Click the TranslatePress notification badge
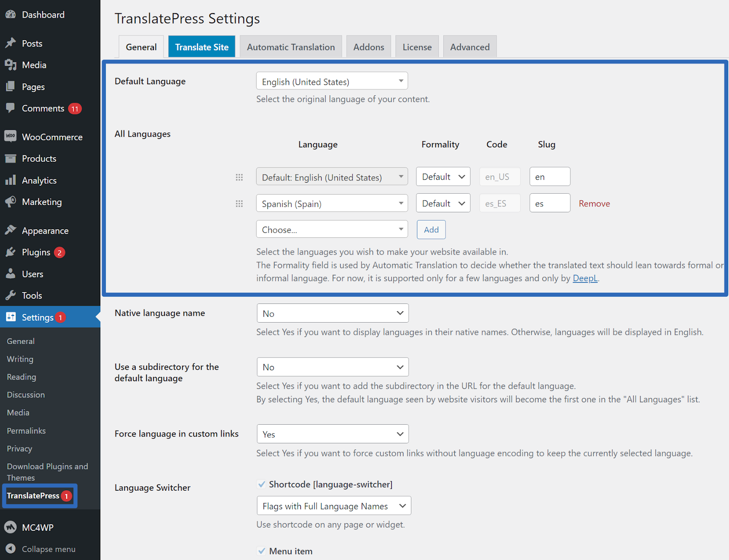This screenshot has height=560, width=729. coord(67,496)
